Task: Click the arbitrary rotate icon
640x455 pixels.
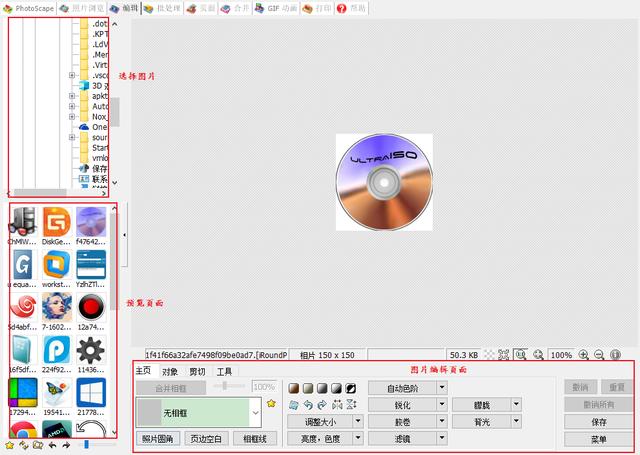Action: coord(293,405)
